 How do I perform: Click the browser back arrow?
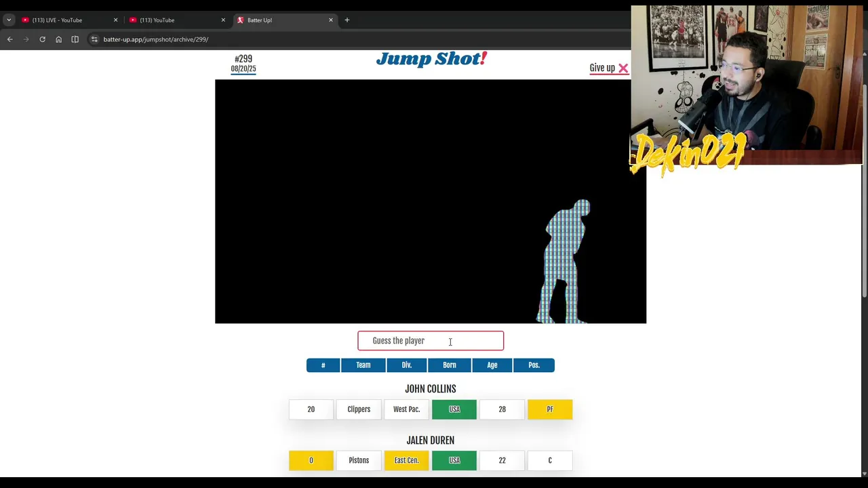(9, 39)
